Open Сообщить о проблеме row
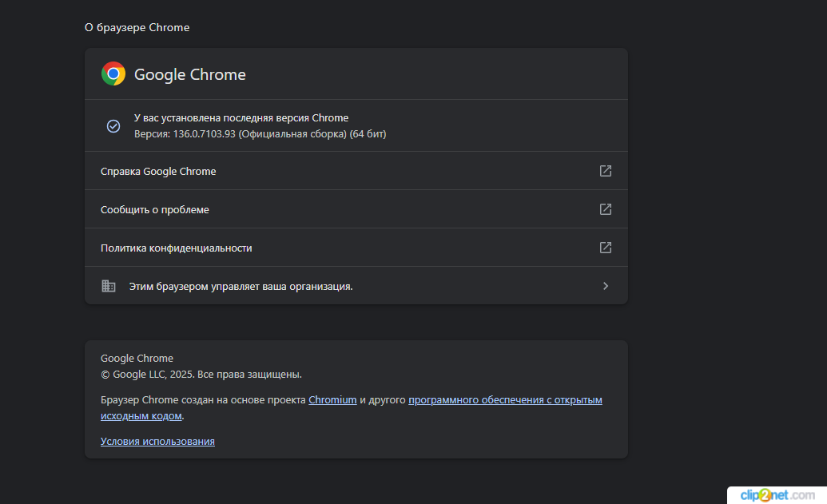The width and height of the screenshot is (827, 504). tap(356, 209)
